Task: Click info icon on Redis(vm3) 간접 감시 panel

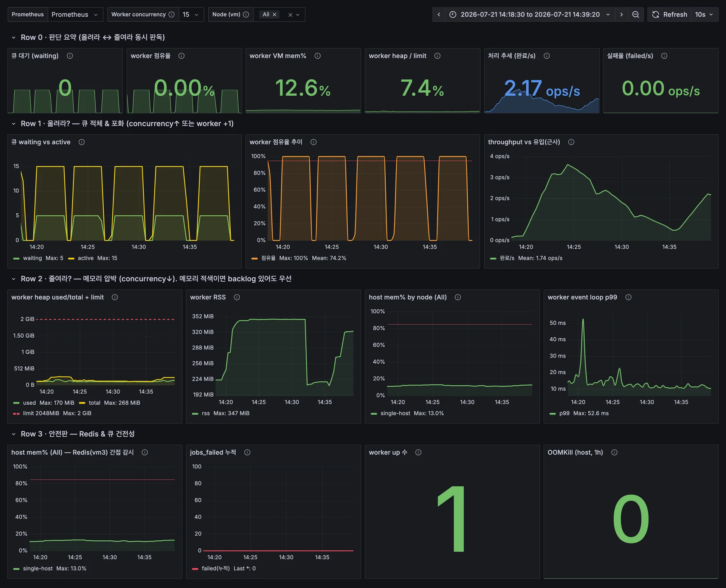Action: coord(145,453)
